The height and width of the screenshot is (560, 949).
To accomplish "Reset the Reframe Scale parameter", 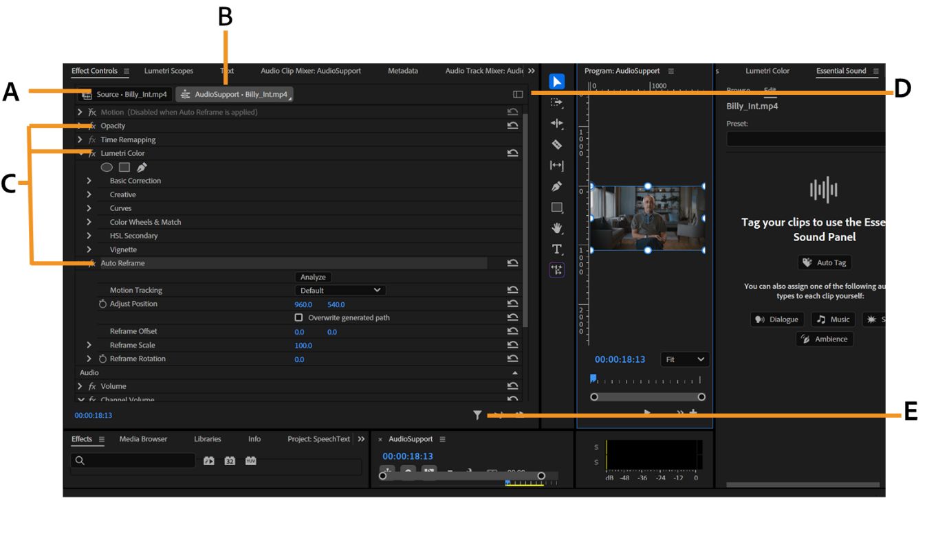I will [512, 345].
